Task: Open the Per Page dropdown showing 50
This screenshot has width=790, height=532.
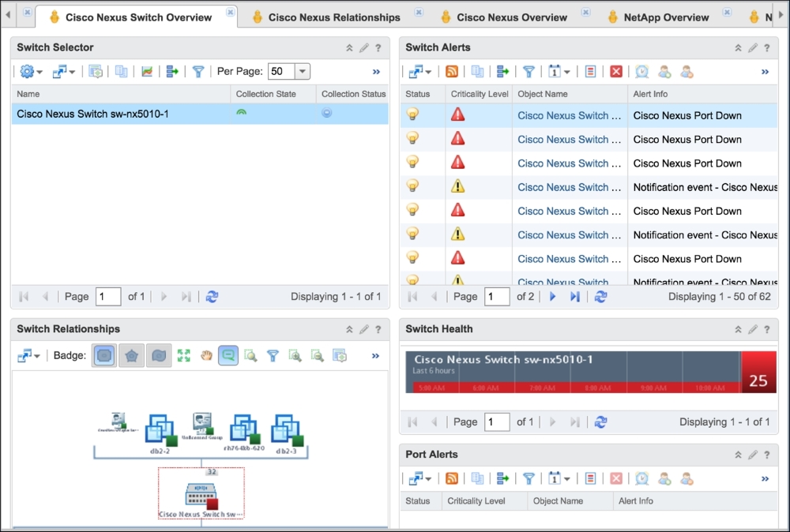Action: (x=303, y=71)
